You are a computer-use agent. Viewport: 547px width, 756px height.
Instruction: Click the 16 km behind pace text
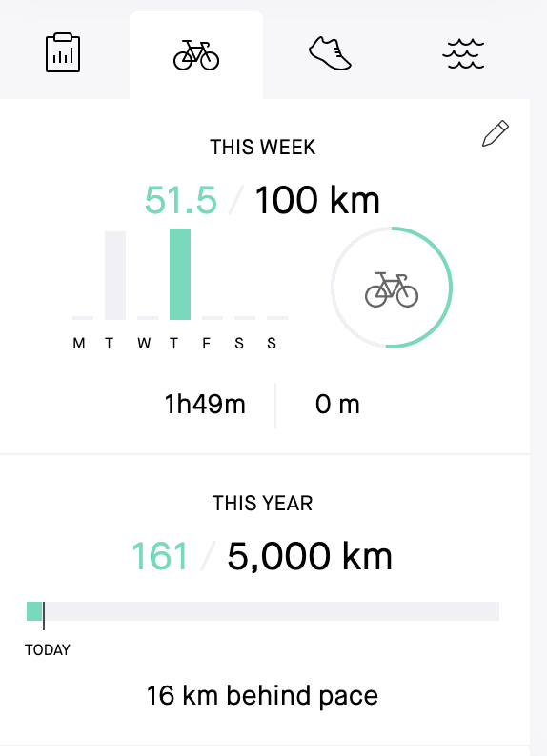pos(262,695)
